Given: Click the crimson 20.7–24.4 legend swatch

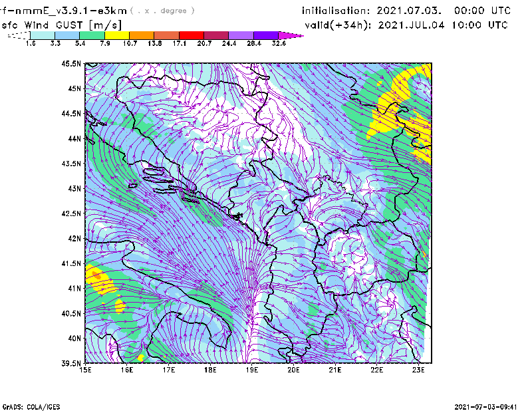Looking at the screenshot, I should pyautogui.click(x=216, y=35).
